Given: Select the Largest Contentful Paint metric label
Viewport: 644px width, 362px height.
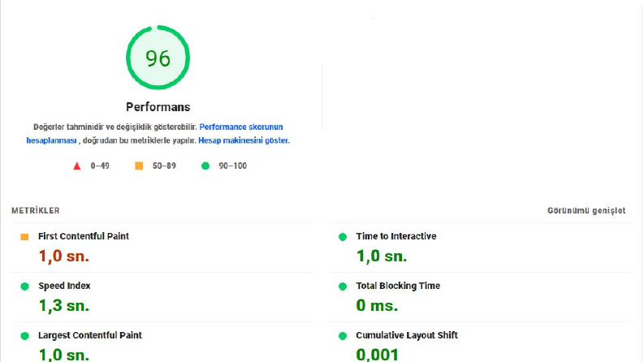Looking at the screenshot, I should [90, 335].
